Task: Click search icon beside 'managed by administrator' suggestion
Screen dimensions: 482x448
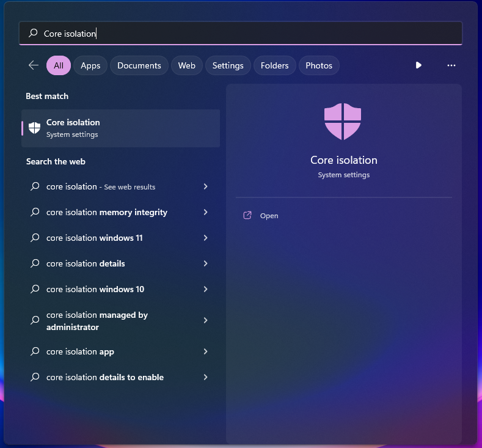Action: (x=35, y=320)
